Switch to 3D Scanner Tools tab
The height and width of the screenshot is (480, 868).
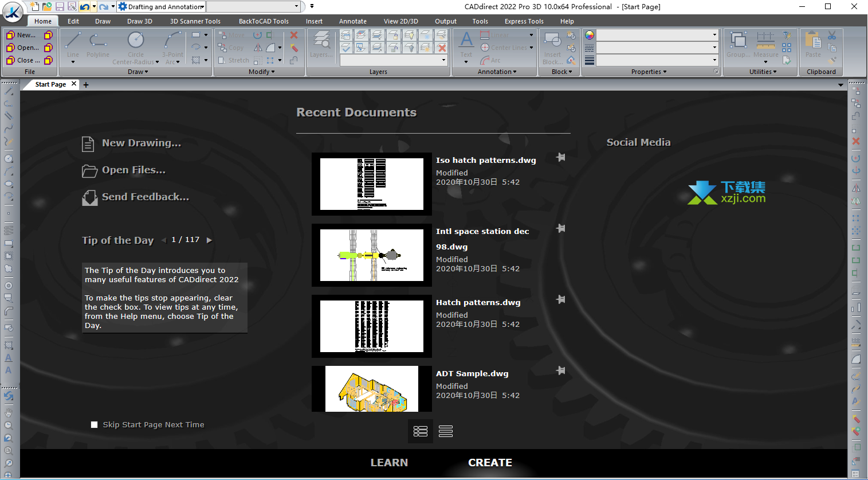(x=195, y=21)
